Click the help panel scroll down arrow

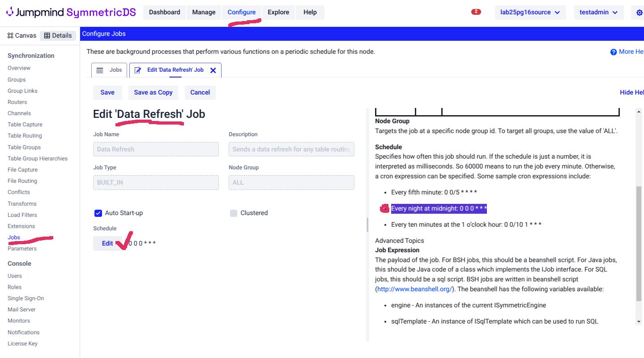[x=638, y=321]
